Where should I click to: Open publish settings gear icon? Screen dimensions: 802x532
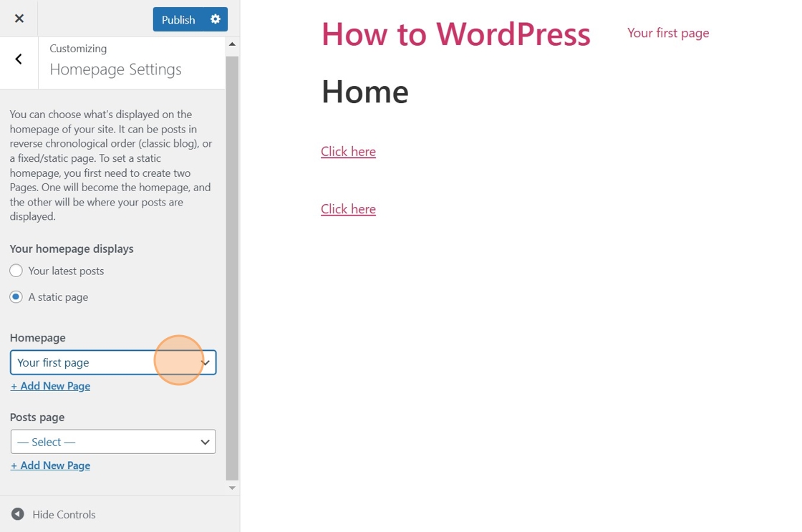(216, 19)
